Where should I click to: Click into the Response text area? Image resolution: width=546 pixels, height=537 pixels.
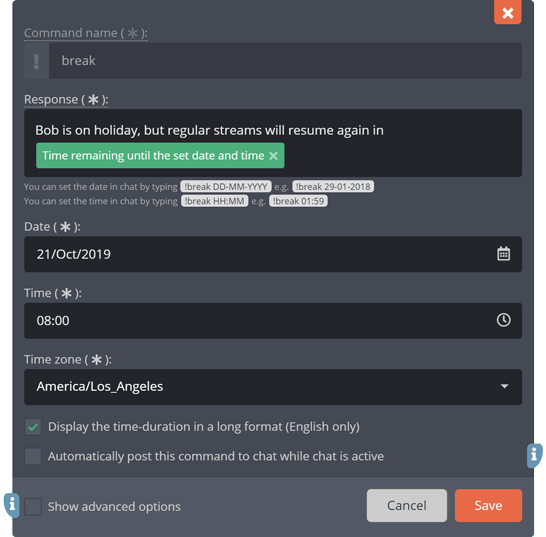point(273,143)
